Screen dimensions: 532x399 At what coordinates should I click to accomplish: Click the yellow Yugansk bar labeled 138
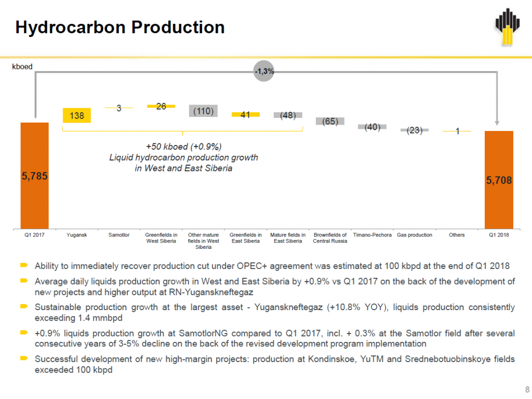click(77, 115)
